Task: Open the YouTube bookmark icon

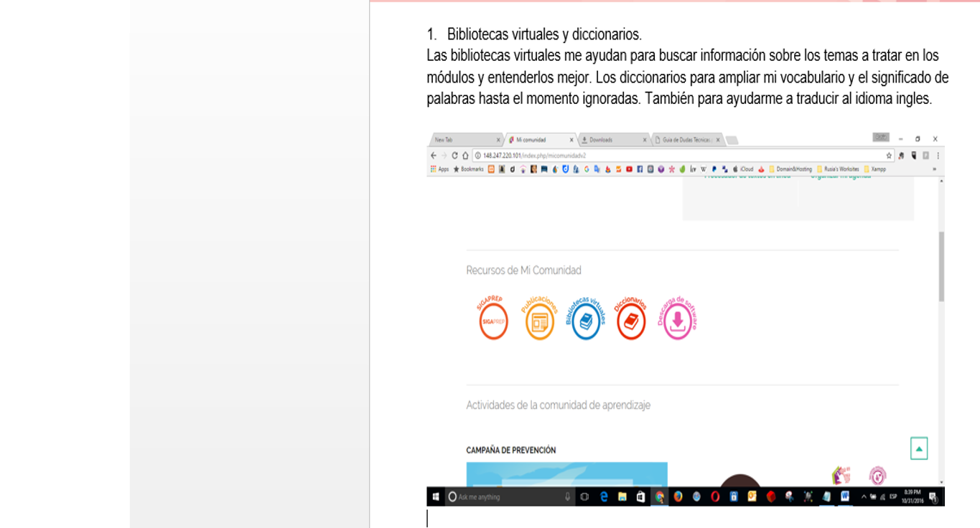Action: (629, 169)
